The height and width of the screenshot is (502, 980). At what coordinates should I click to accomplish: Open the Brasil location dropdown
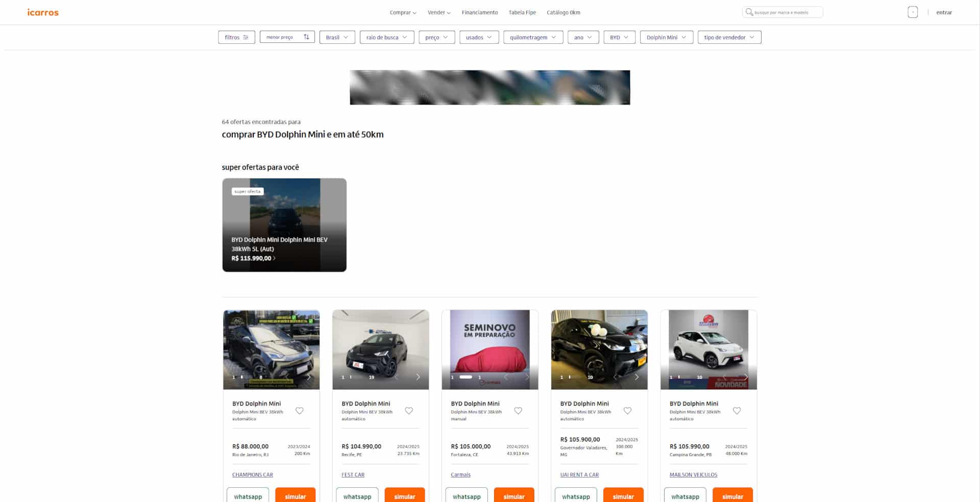point(337,37)
